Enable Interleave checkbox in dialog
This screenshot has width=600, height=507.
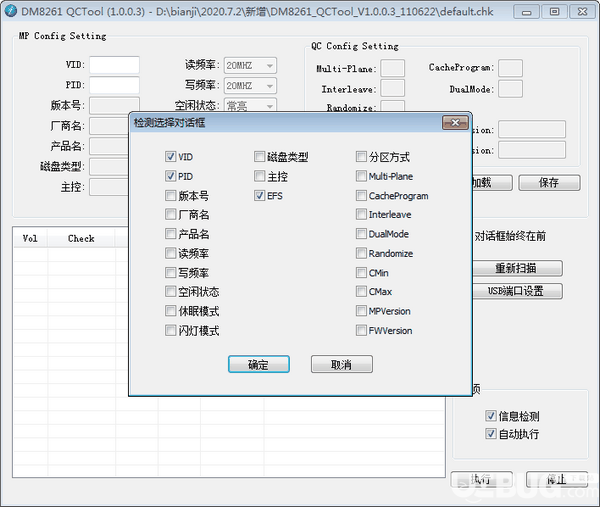point(361,214)
